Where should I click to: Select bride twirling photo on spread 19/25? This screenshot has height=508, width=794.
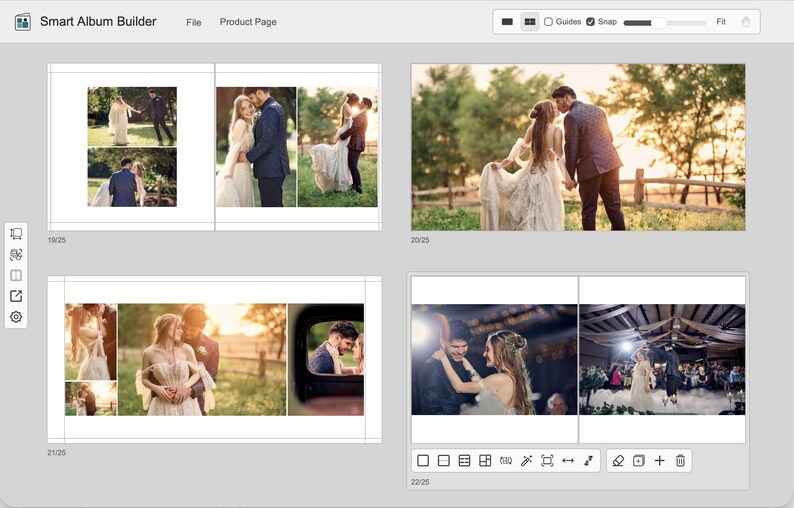click(132, 116)
